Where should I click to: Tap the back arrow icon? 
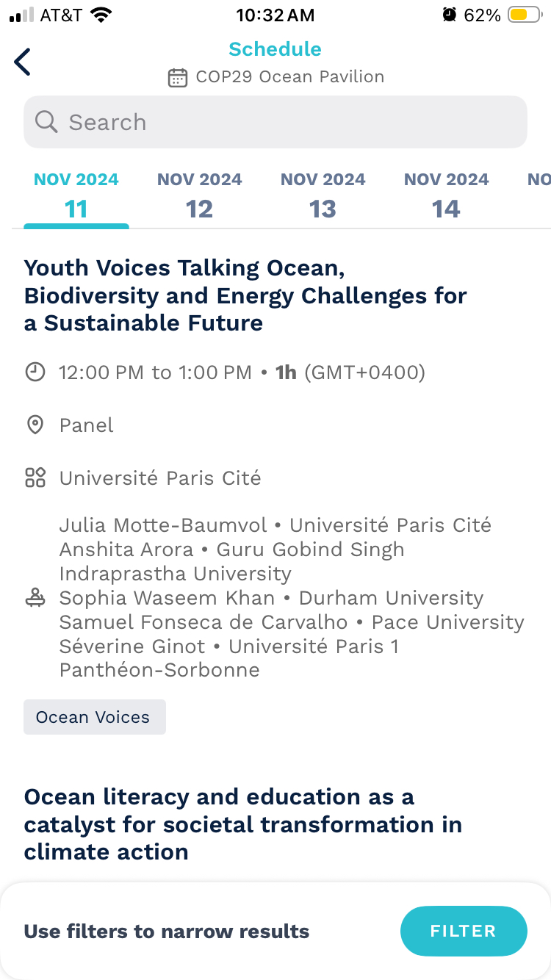point(23,62)
